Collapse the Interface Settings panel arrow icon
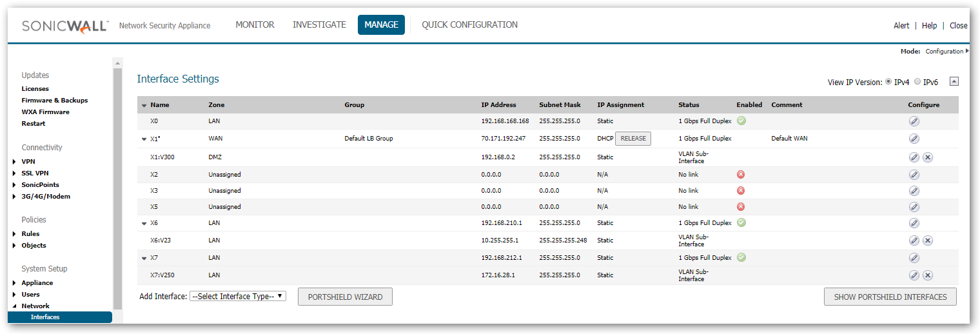This screenshot has width=980, height=334. (x=954, y=81)
